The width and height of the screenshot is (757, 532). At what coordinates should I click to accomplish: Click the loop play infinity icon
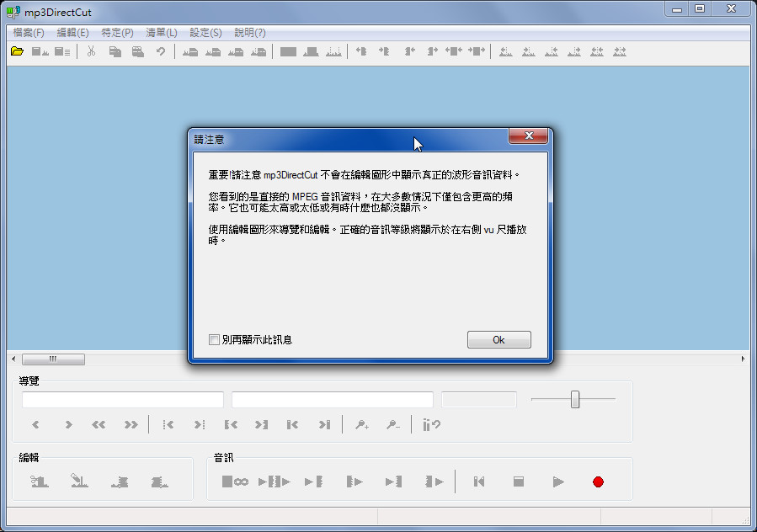coord(235,481)
